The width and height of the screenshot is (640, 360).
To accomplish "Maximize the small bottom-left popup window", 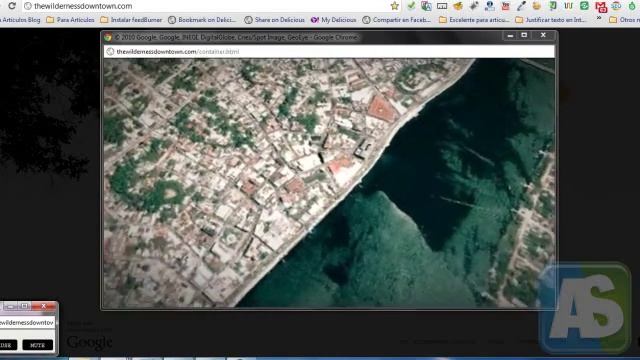I will [x=24, y=306].
